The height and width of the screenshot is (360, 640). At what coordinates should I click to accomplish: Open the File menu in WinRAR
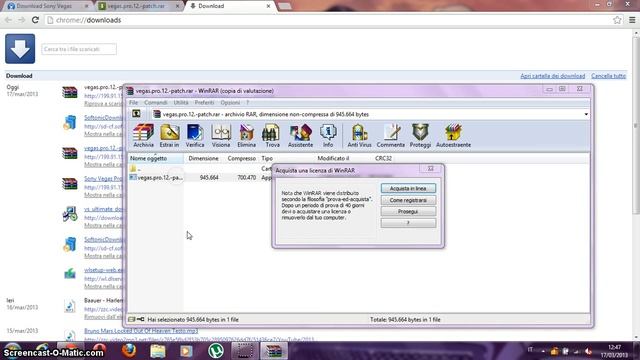coord(133,102)
